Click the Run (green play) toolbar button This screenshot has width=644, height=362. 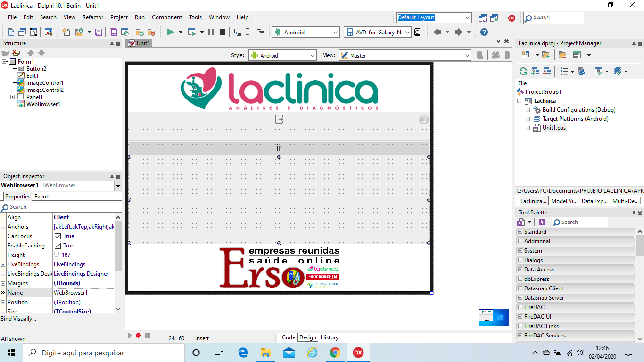click(171, 32)
